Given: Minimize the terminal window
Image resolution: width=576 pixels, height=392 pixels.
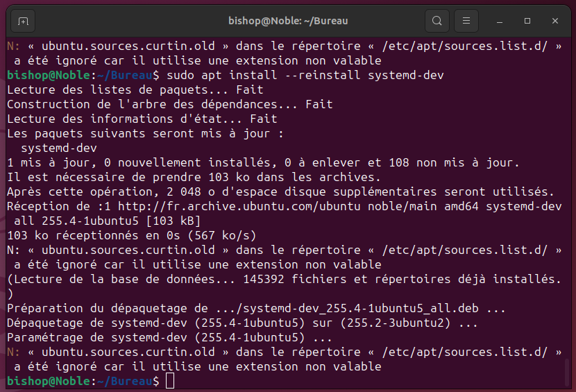Looking at the screenshot, I should pos(500,21).
